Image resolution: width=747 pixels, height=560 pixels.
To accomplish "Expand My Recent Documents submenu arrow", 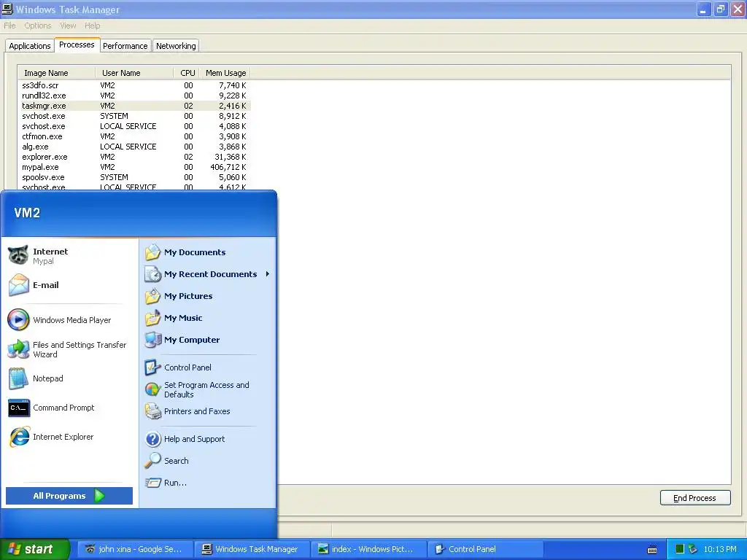I will (267, 274).
